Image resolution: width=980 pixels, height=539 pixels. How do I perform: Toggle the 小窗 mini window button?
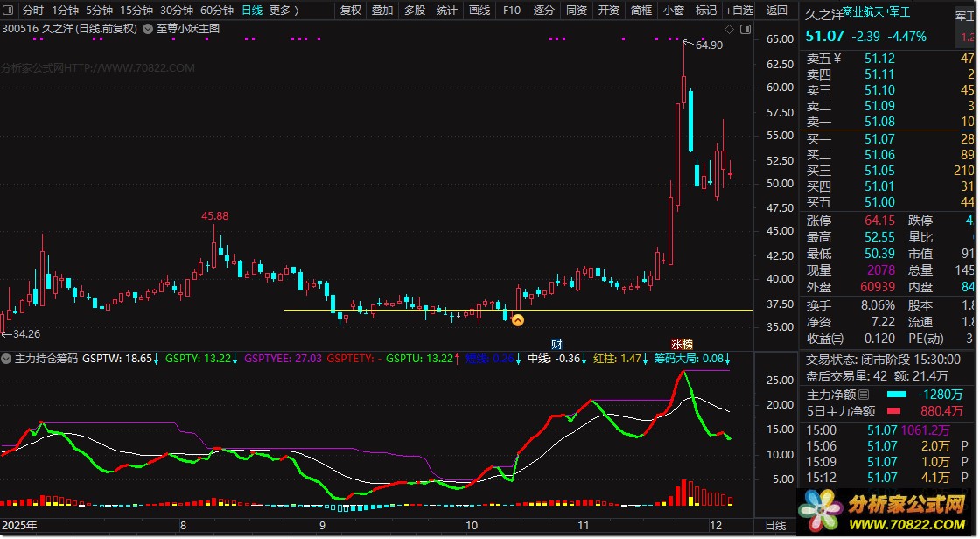pyautogui.click(x=674, y=10)
